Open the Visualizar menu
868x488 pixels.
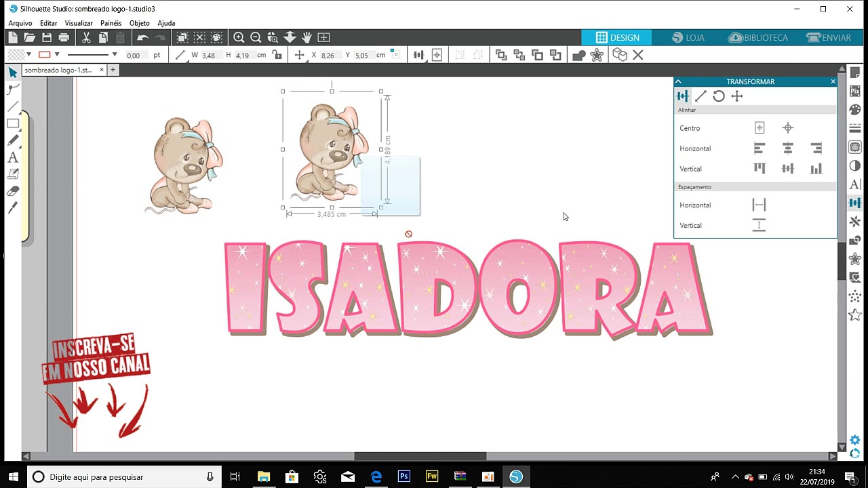(x=79, y=23)
